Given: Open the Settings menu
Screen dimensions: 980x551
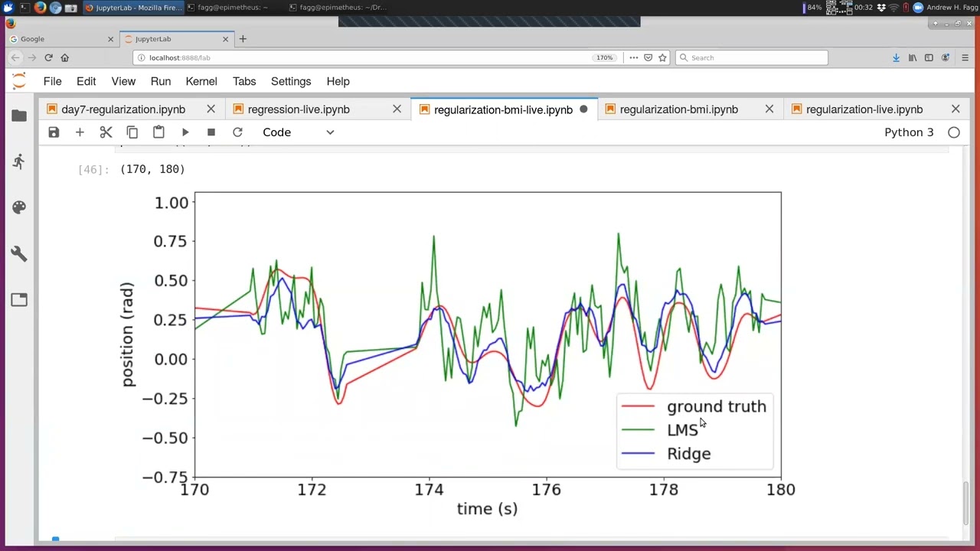Looking at the screenshot, I should tap(291, 81).
